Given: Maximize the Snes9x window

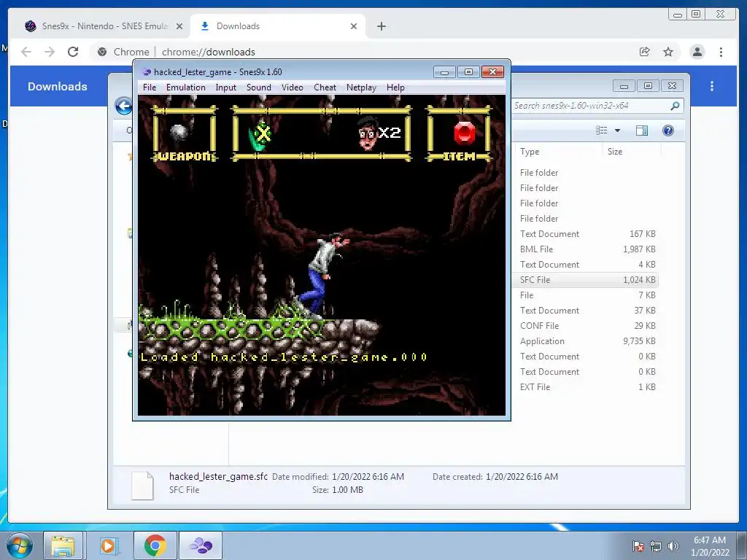Looking at the screenshot, I should pos(468,72).
